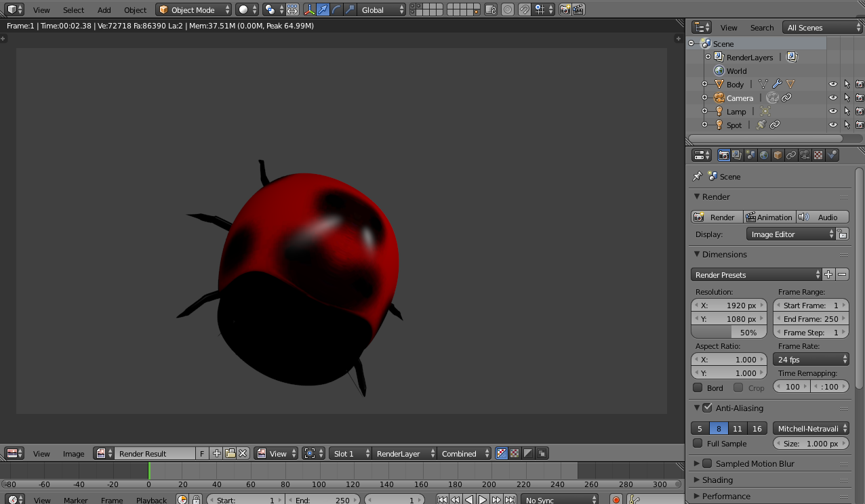Enable the Full Sample checkbox
The image size is (865, 504).
(698, 443)
